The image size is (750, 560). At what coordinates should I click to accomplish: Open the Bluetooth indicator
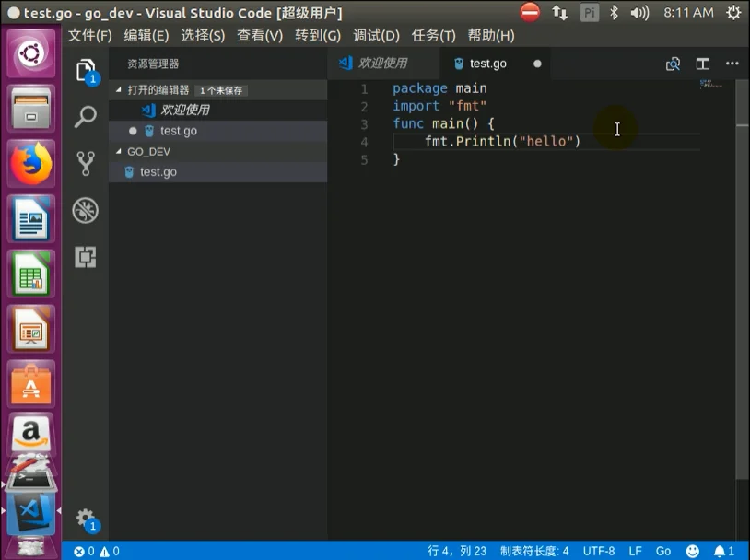[x=614, y=12]
